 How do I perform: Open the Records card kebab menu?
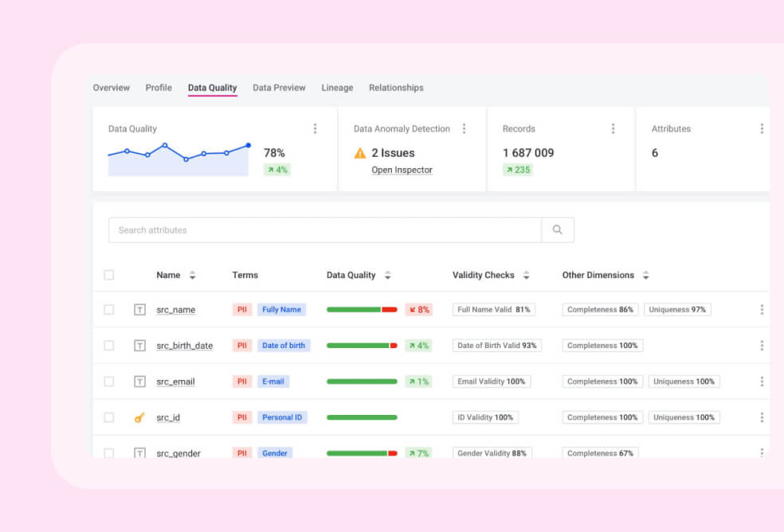(x=613, y=127)
